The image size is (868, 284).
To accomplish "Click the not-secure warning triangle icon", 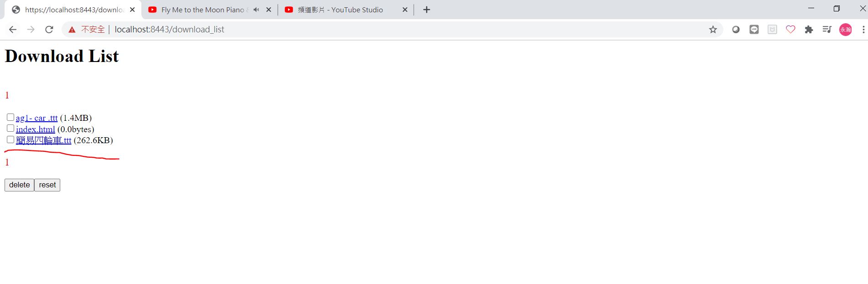I will [72, 30].
